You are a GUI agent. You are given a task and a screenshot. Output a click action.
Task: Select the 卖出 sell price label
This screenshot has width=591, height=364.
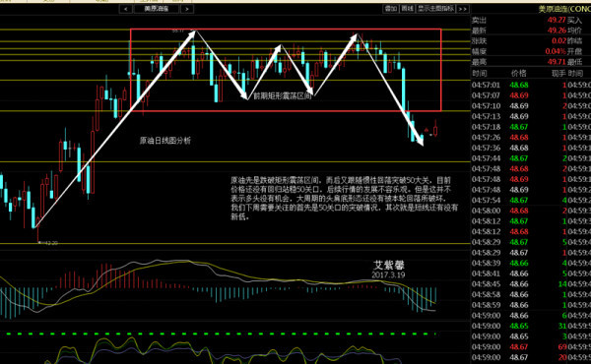click(479, 20)
